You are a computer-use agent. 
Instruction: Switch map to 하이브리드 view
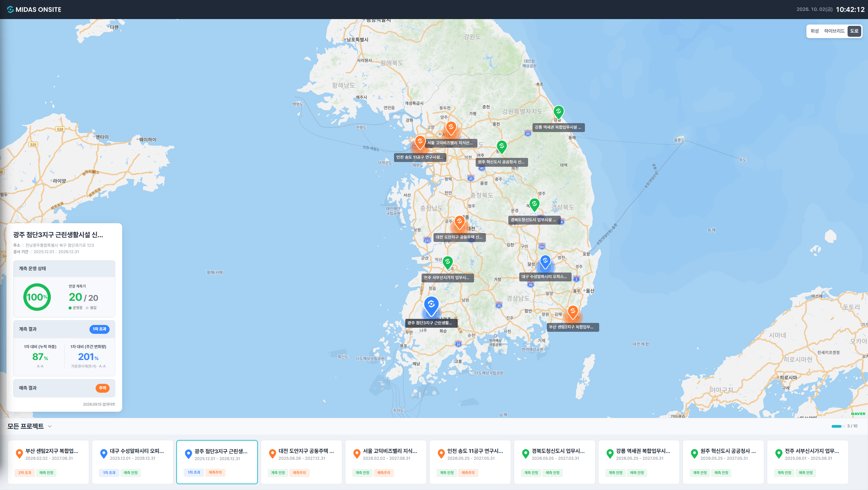point(834,31)
